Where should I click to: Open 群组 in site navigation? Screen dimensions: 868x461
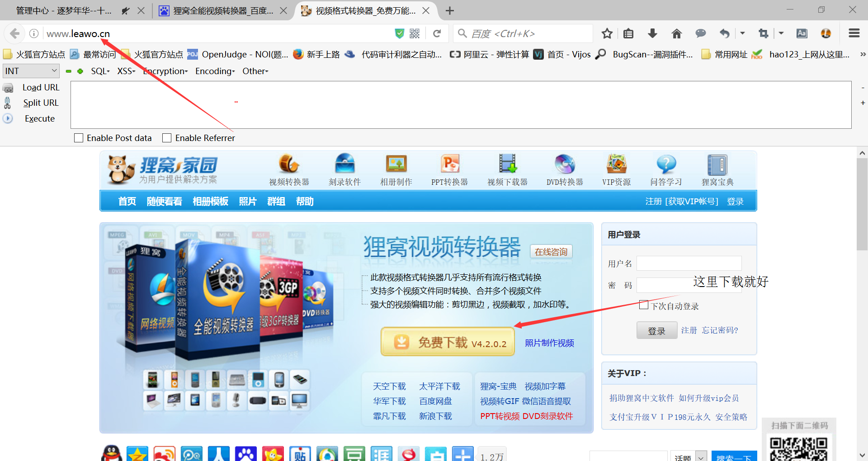click(x=276, y=201)
